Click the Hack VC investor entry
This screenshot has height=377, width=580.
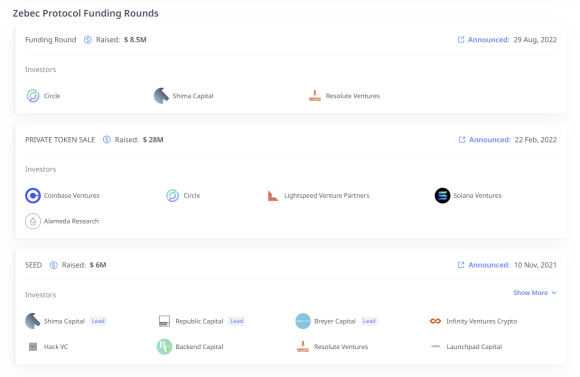click(48, 347)
